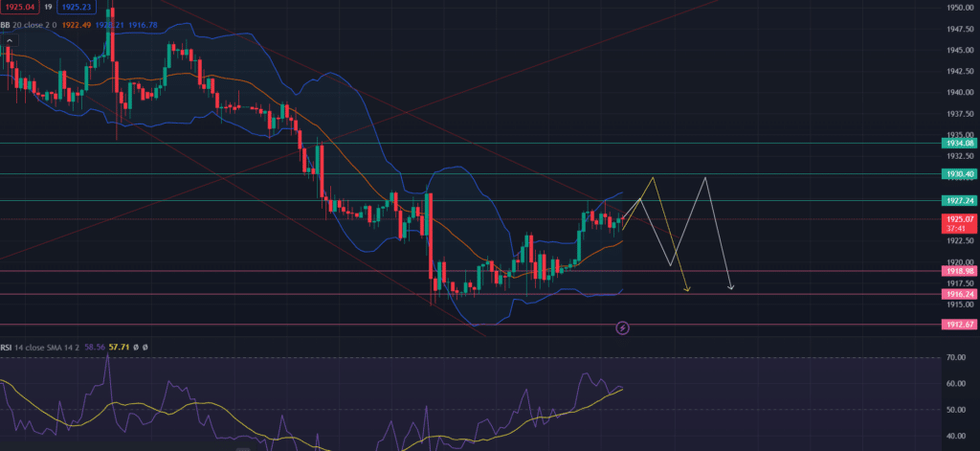The height and width of the screenshot is (451, 980).
Task: Click the 1947.50 price axis label
Action: (961, 29)
